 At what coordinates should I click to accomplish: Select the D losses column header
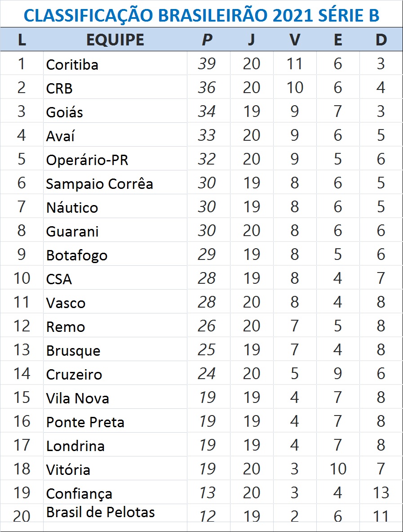(x=381, y=40)
